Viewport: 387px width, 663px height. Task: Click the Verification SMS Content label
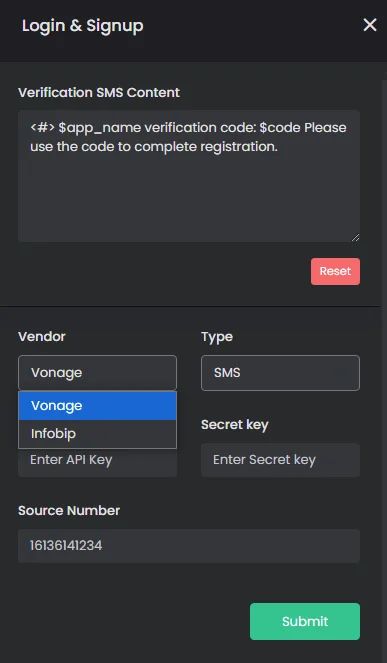click(99, 92)
